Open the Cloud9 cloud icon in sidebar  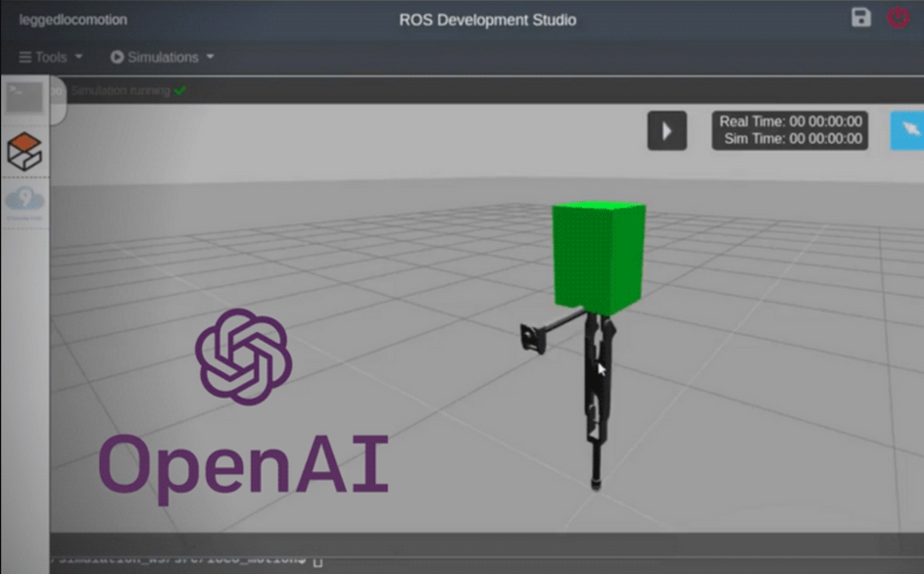pyautogui.click(x=25, y=202)
